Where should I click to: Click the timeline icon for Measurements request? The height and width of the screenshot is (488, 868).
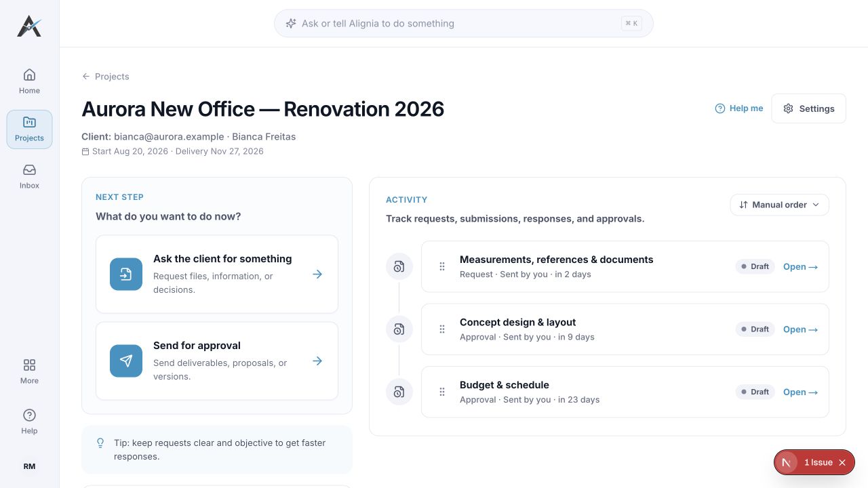(x=399, y=266)
